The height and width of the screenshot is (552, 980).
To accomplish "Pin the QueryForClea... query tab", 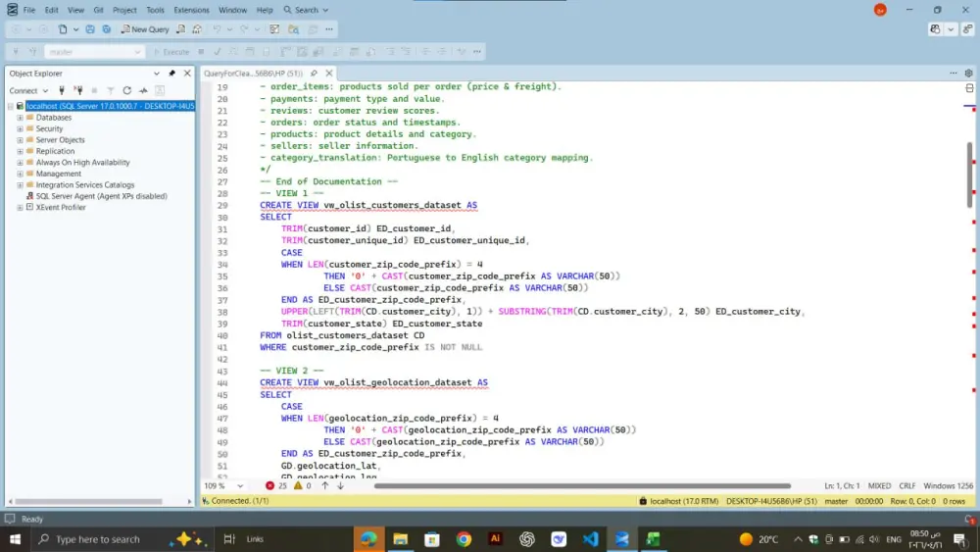I will tap(314, 74).
